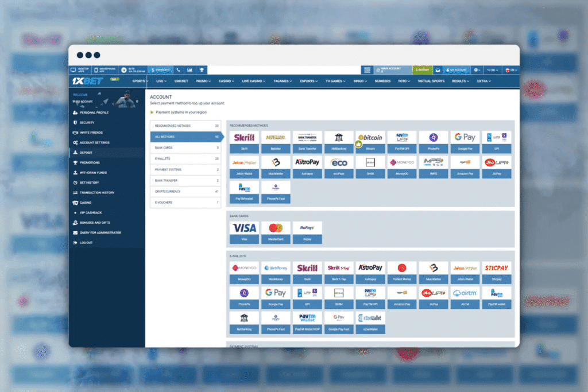The height and width of the screenshot is (392, 588).
Task: Open the QR code icon in top bar
Action: point(367,70)
